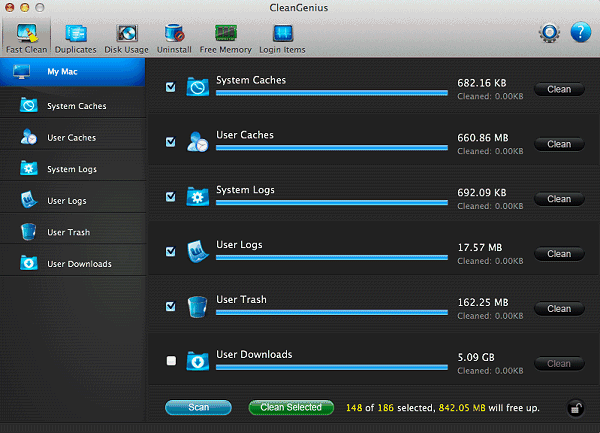Screen dimensions: 600x433
Task: Select My Mac in the sidebar
Action: [x=72, y=72]
